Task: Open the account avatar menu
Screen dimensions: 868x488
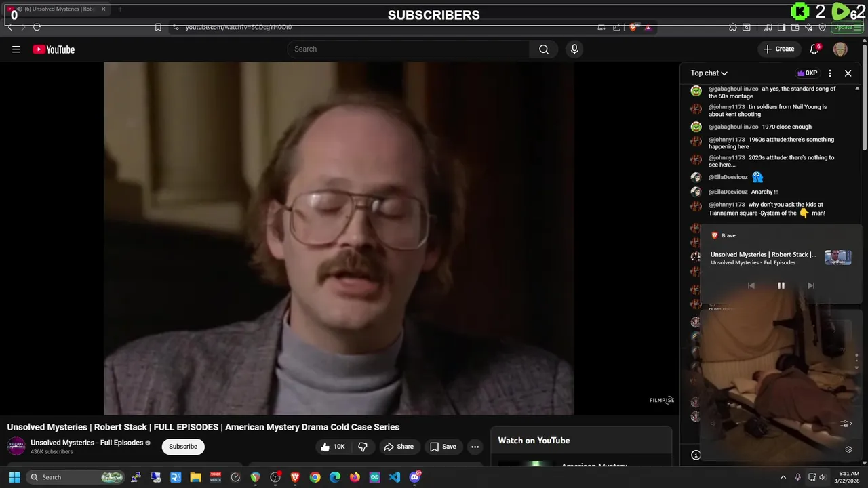Action: point(840,49)
